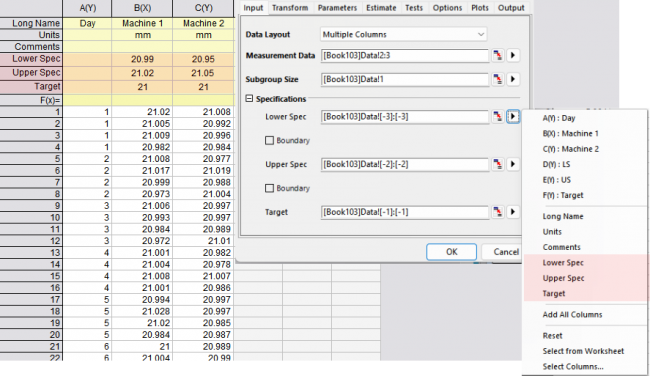Collapse the Specifications section
This screenshot has height=376, width=650.
(x=249, y=99)
